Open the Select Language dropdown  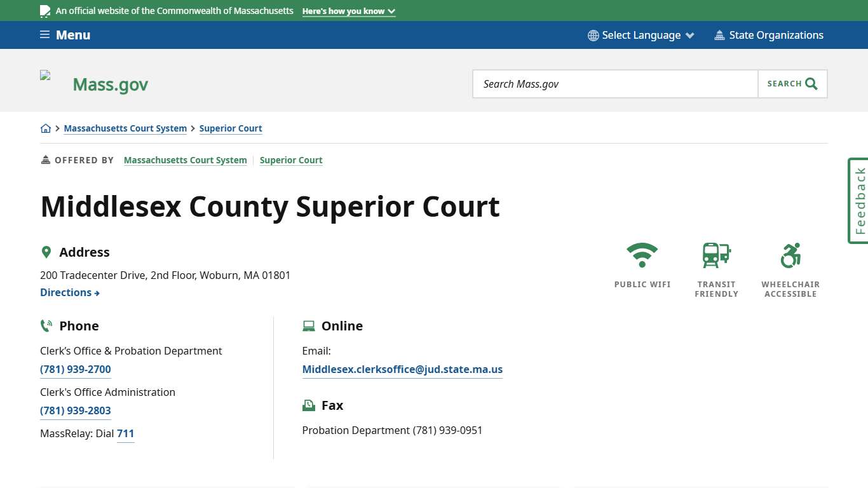coord(641,35)
